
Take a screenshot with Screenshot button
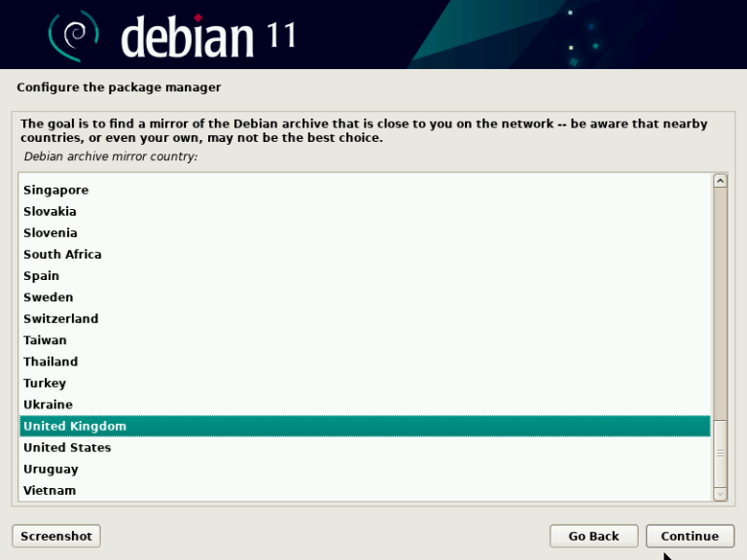(56, 536)
